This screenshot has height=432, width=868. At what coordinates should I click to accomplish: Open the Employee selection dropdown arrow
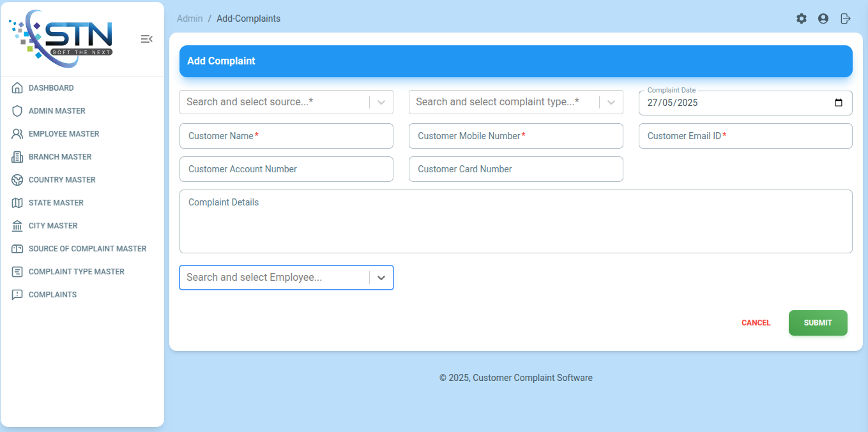381,278
